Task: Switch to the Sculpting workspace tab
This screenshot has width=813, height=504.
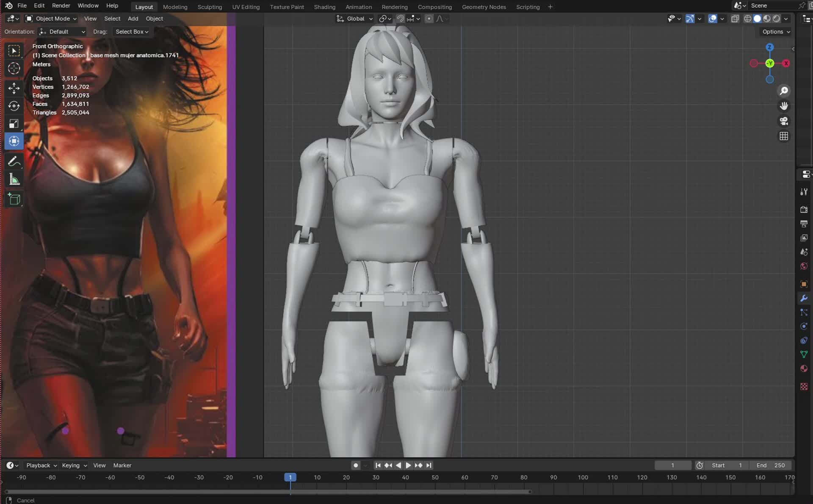Action: point(210,7)
